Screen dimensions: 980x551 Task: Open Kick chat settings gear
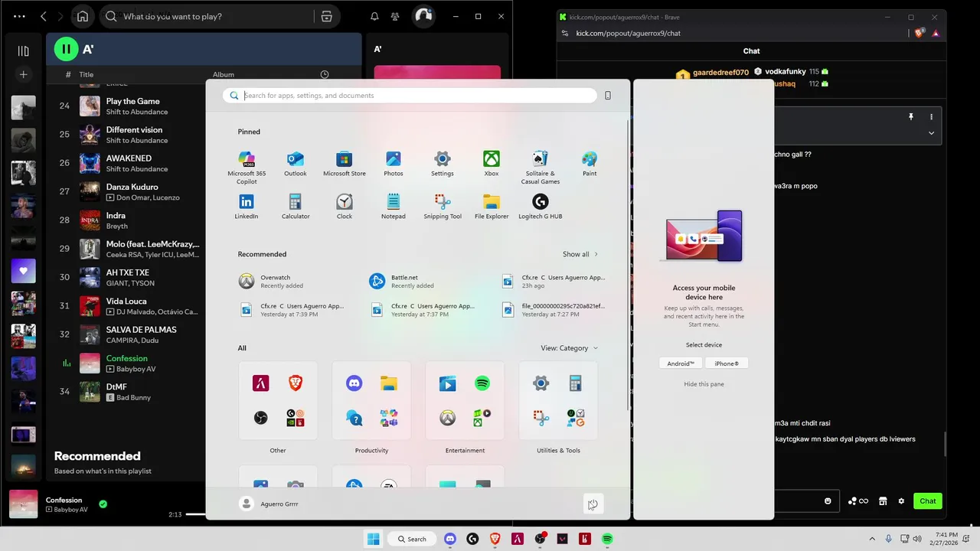coord(901,501)
